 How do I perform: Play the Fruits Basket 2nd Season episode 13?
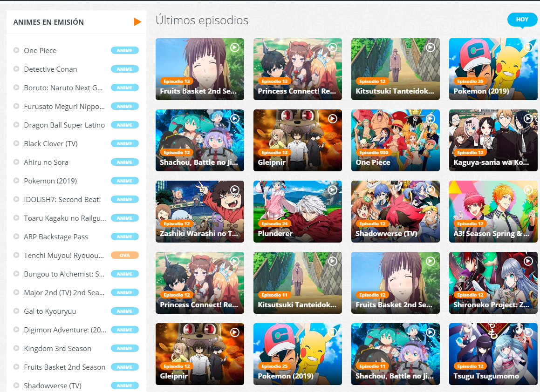[x=199, y=69]
